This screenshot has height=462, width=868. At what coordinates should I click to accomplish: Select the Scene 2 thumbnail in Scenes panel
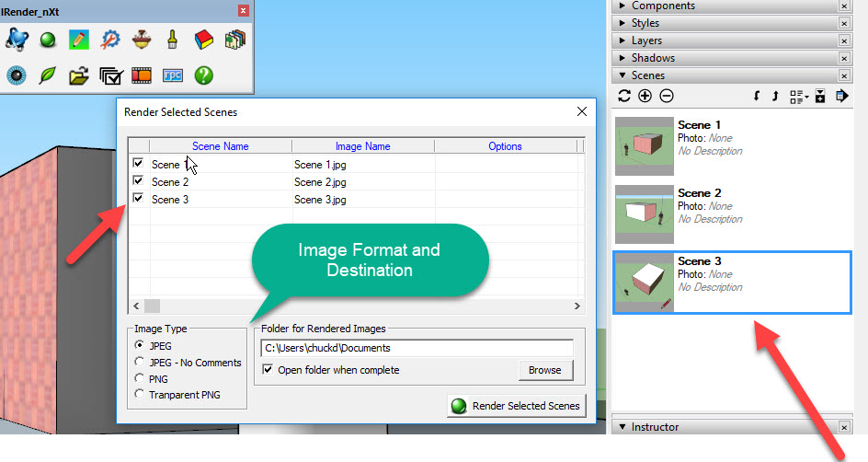click(x=645, y=214)
